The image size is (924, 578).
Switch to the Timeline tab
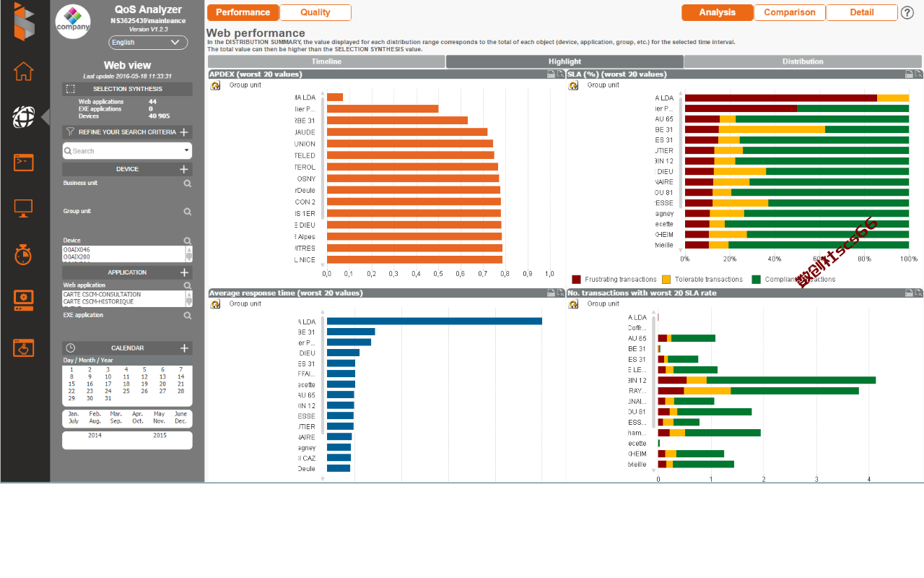[x=326, y=61]
